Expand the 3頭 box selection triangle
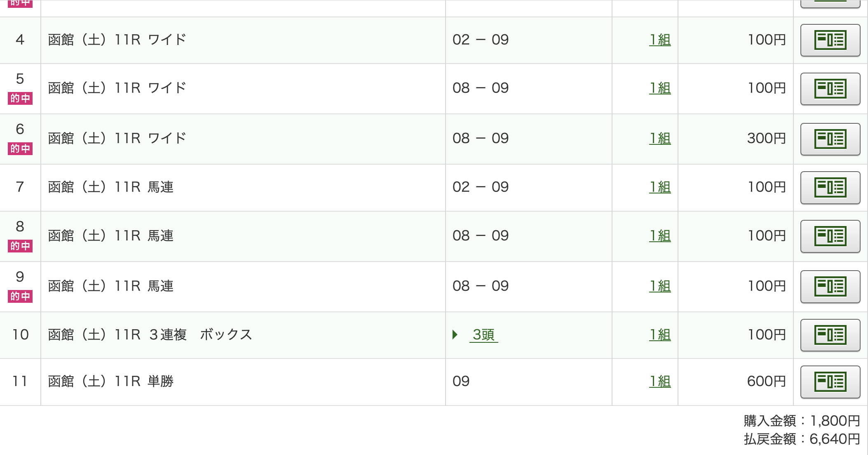The image size is (868, 455). 455,335
